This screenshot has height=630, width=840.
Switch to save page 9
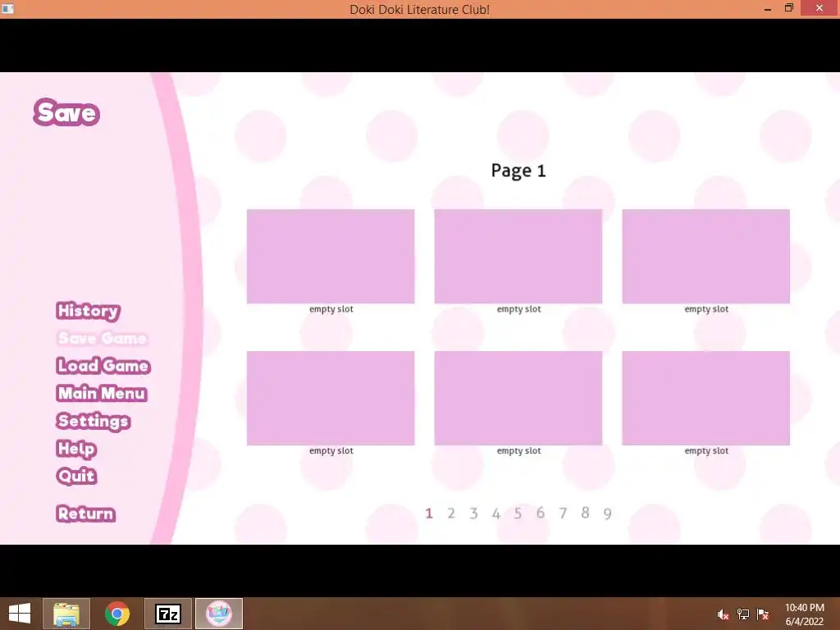click(608, 514)
